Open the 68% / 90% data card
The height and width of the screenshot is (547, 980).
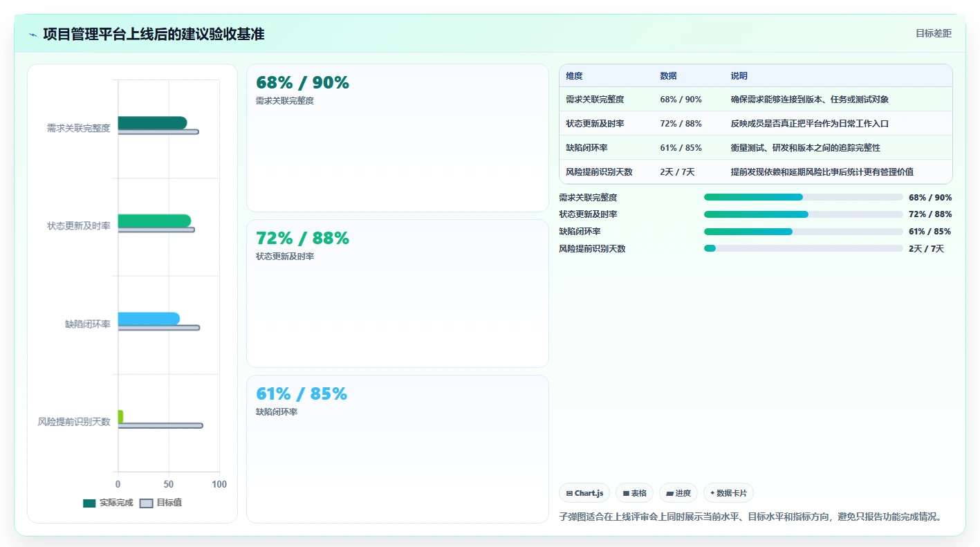click(x=398, y=138)
